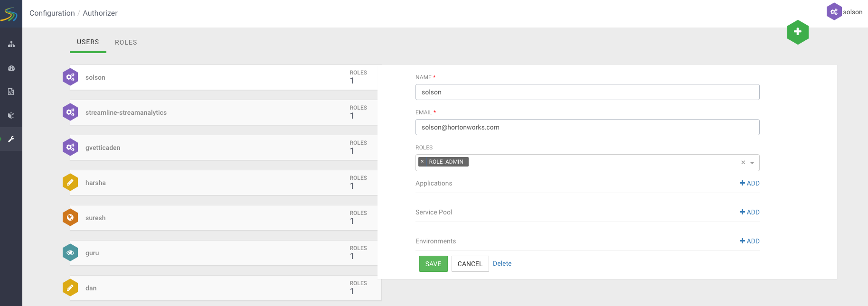Click ADD next to Applications
868x306 pixels.
click(750, 183)
